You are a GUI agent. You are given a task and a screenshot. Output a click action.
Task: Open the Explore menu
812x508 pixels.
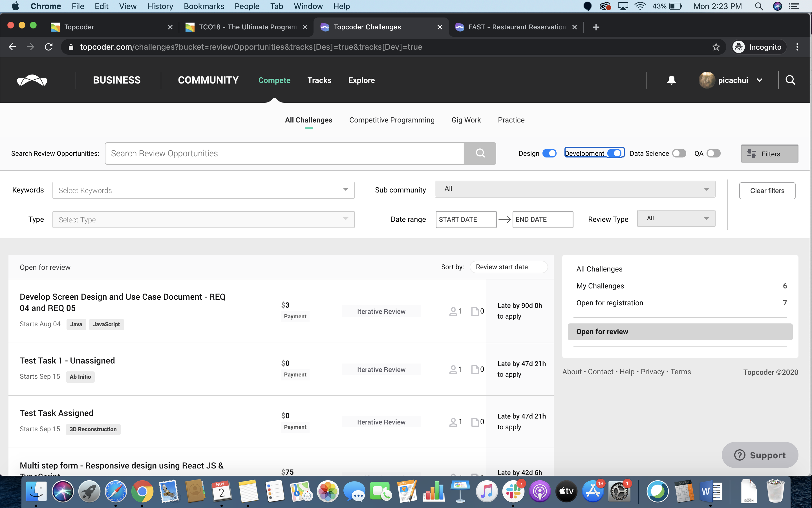click(x=361, y=80)
